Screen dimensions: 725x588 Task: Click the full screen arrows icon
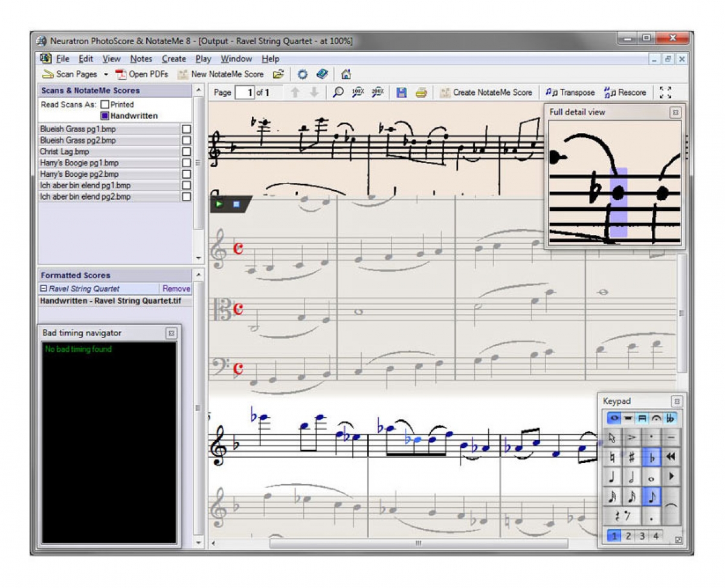[x=666, y=92]
